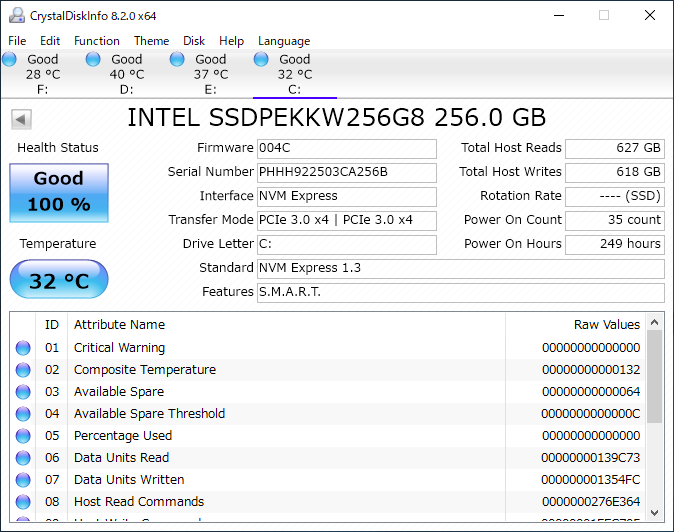Viewport: 674px width, 532px height.
Task: Click the 32 °C temperature button
Action: tap(59, 279)
